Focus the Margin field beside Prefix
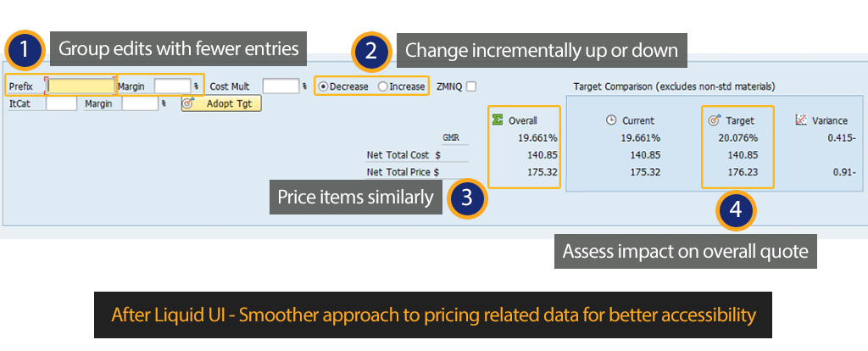868x351 pixels. (x=172, y=86)
